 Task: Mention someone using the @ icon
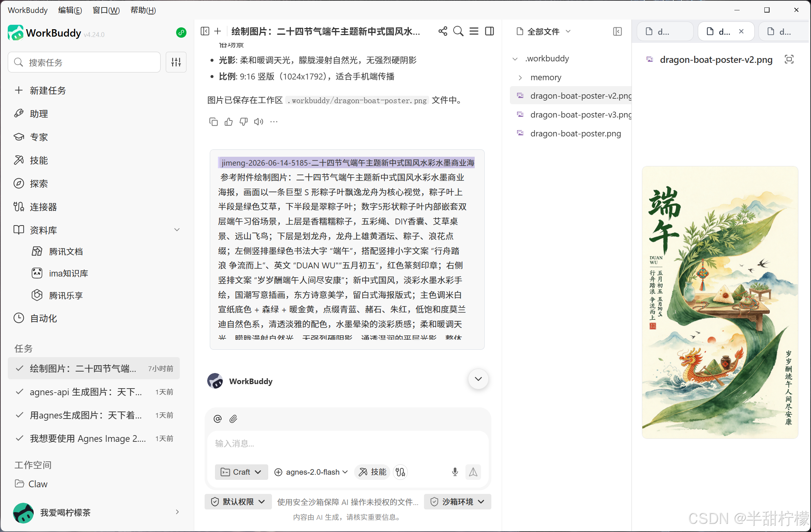click(x=218, y=419)
